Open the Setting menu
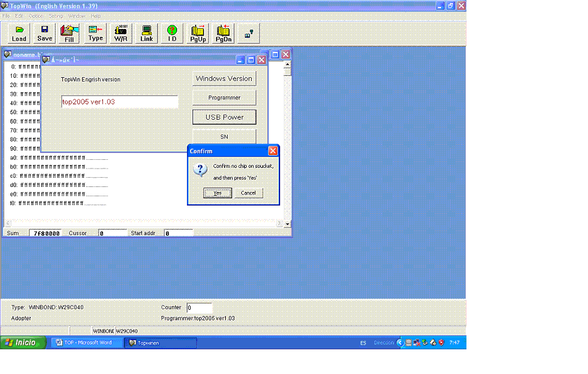Screen dimensions: 588x374 pos(56,16)
